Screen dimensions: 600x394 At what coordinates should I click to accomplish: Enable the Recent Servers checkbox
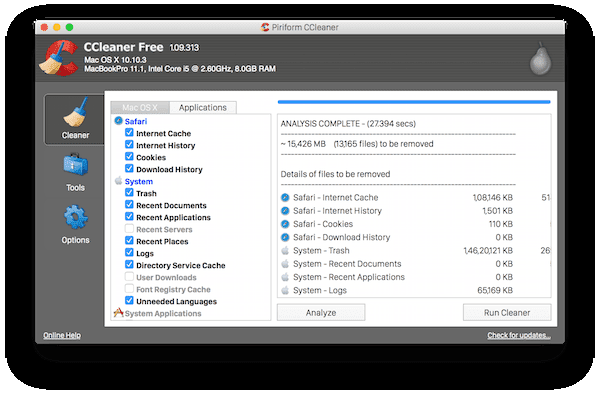tap(129, 229)
